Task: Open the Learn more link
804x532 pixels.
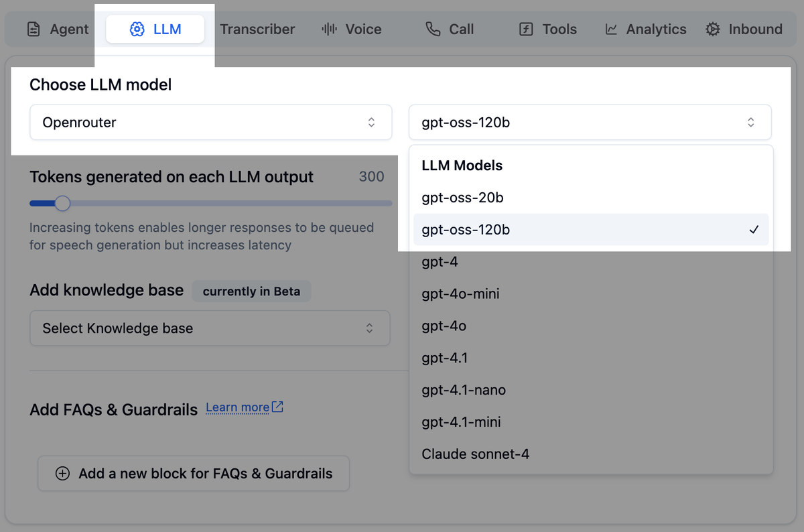Action: pyautogui.click(x=237, y=407)
